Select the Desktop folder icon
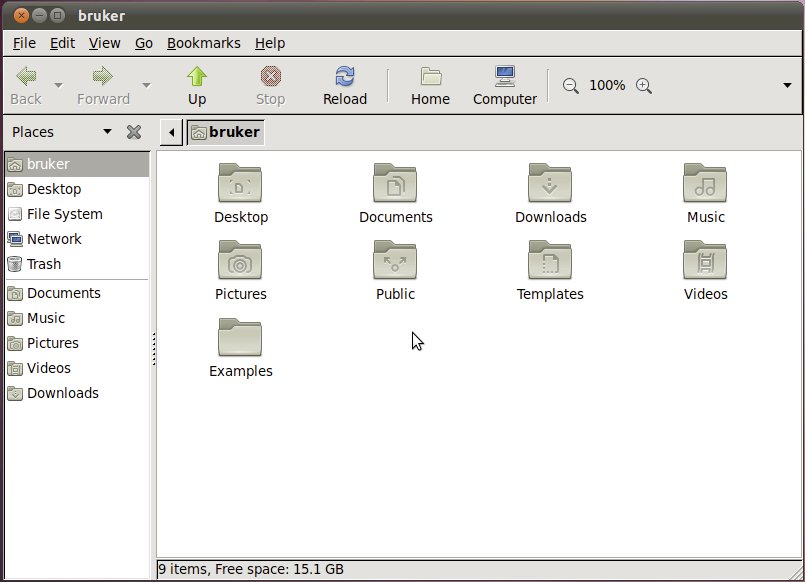Viewport: 805px width, 582px height. [x=240, y=183]
